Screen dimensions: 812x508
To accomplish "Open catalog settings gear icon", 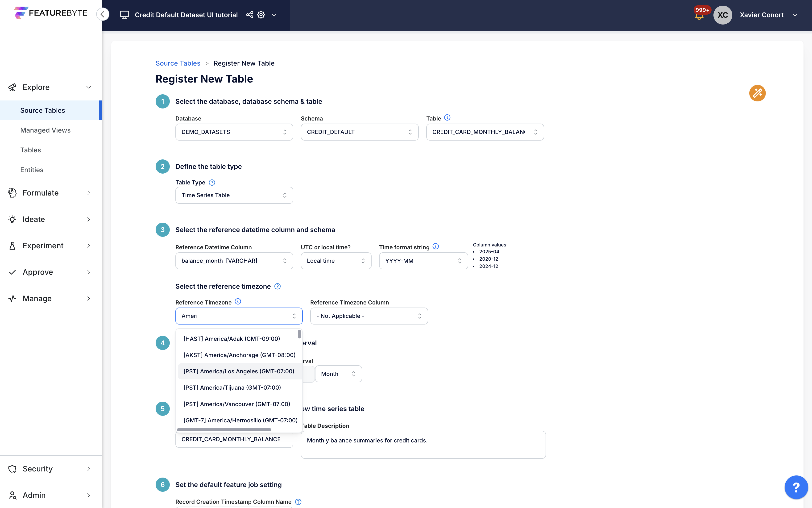I will pos(261,15).
